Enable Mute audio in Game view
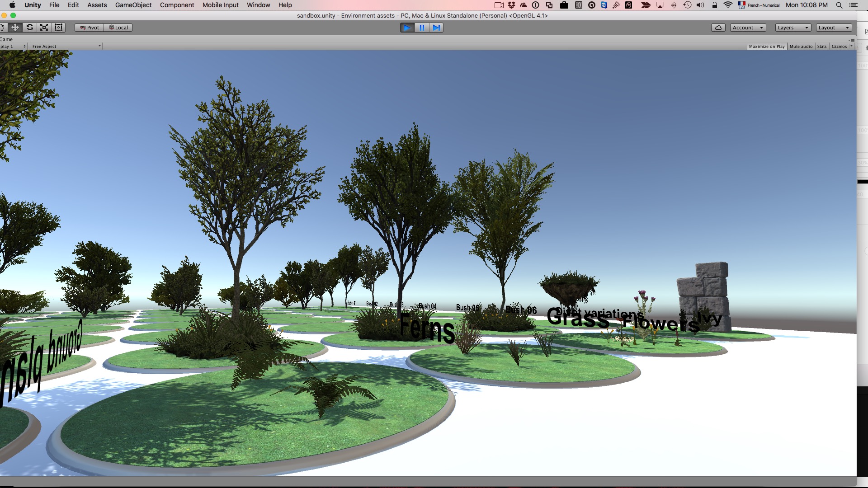Viewport: 868px width, 488px height. (x=801, y=47)
